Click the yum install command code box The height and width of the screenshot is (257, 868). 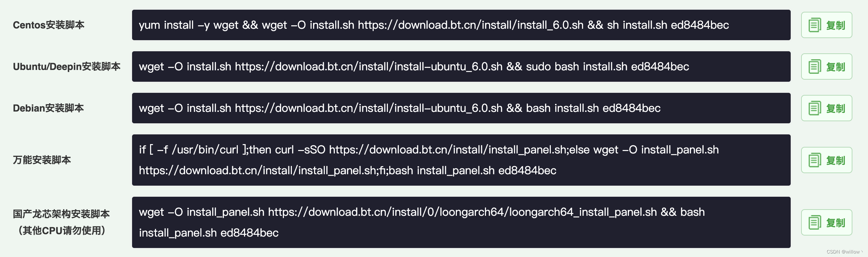(x=461, y=25)
